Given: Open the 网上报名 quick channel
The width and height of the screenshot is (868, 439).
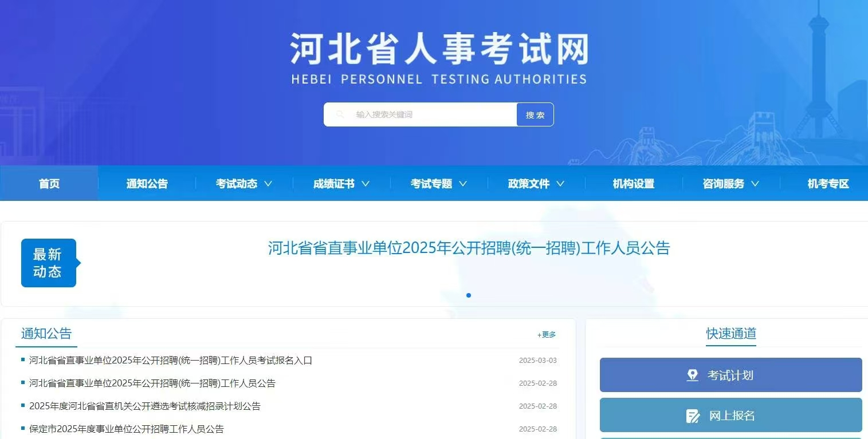Looking at the screenshot, I should [730, 416].
